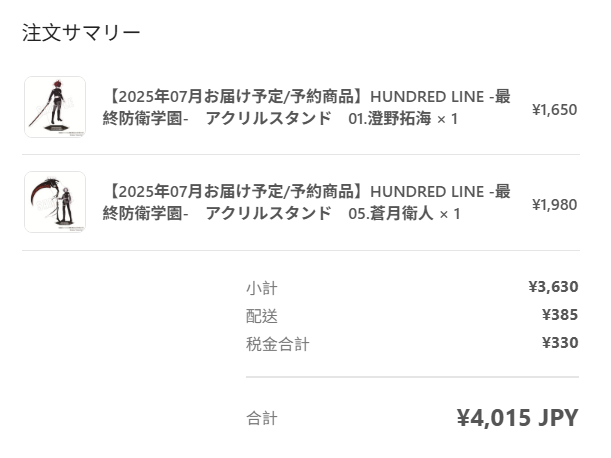Click the × 1 quantity of 澄野拓海
Screen dimensions: 611x458
(x=447, y=119)
